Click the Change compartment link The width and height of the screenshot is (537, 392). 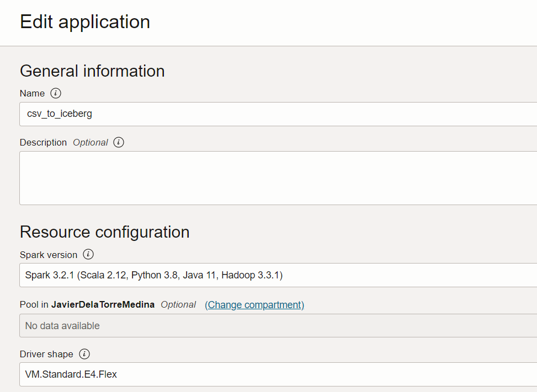[x=254, y=305]
